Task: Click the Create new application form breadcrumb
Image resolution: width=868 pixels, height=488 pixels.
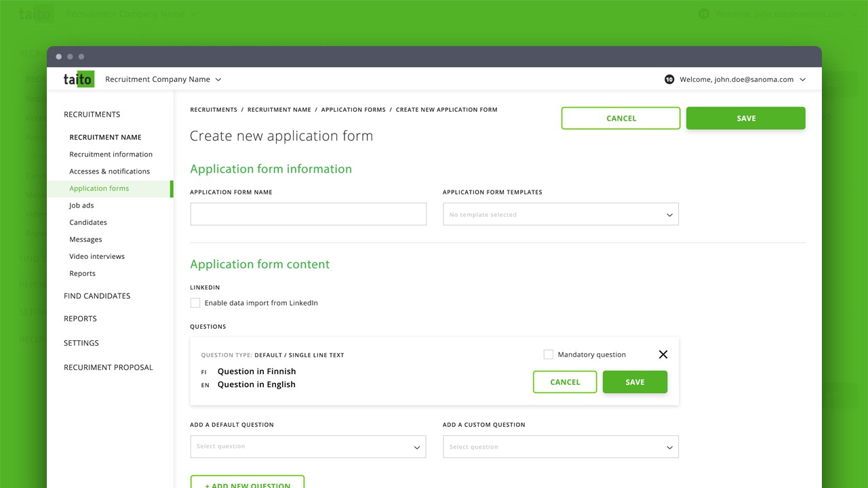Action: [447, 110]
